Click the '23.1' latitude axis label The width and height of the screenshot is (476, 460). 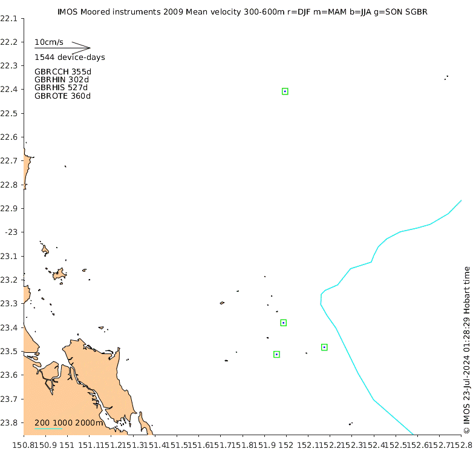(9, 256)
